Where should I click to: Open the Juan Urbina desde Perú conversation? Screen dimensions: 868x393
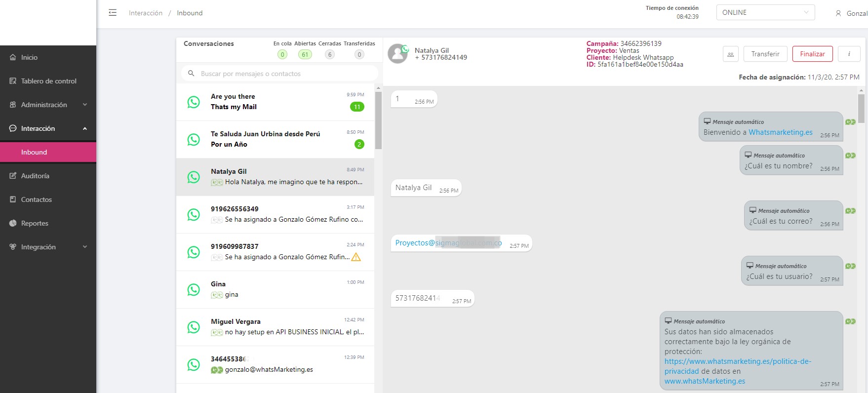pyautogui.click(x=275, y=139)
